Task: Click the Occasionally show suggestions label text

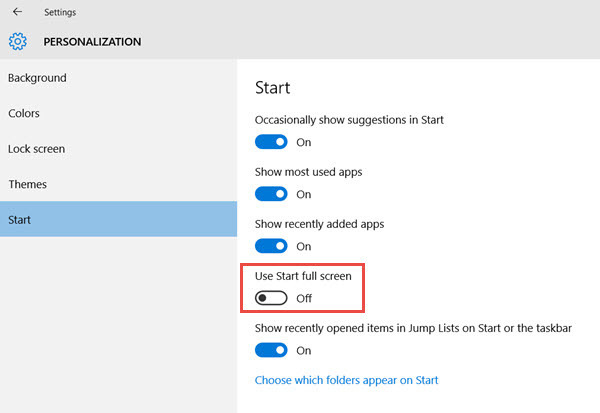Action: point(349,120)
